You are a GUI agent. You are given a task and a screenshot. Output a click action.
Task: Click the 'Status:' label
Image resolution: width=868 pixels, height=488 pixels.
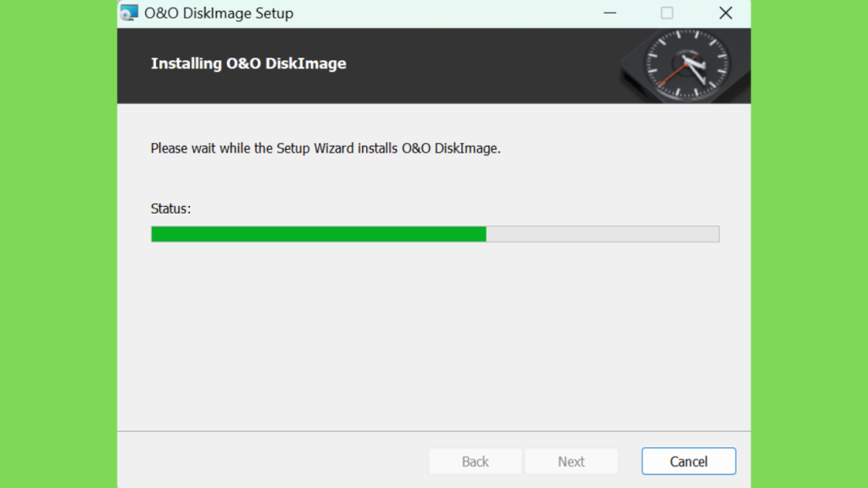click(x=170, y=208)
